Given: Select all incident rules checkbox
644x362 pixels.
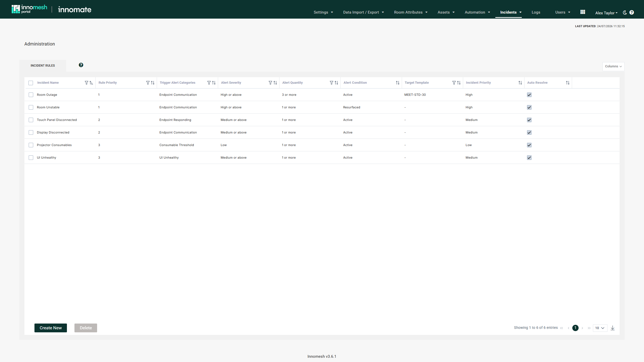Looking at the screenshot, I should (31, 83).
